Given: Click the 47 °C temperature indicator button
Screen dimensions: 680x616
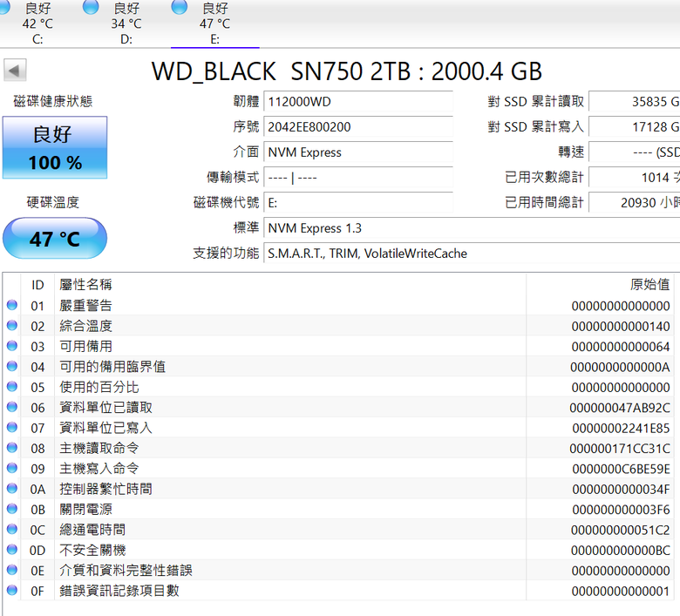Looking at the screenshot, I should (55, 239).
